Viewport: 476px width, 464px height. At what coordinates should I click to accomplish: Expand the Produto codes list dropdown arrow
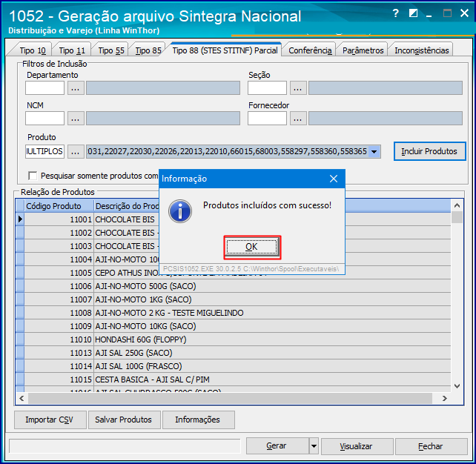[x=374, y=151]
